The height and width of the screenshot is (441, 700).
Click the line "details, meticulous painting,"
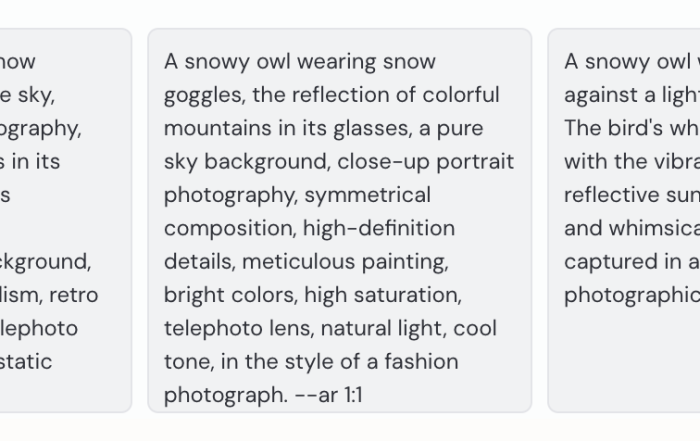pos(306,262)
